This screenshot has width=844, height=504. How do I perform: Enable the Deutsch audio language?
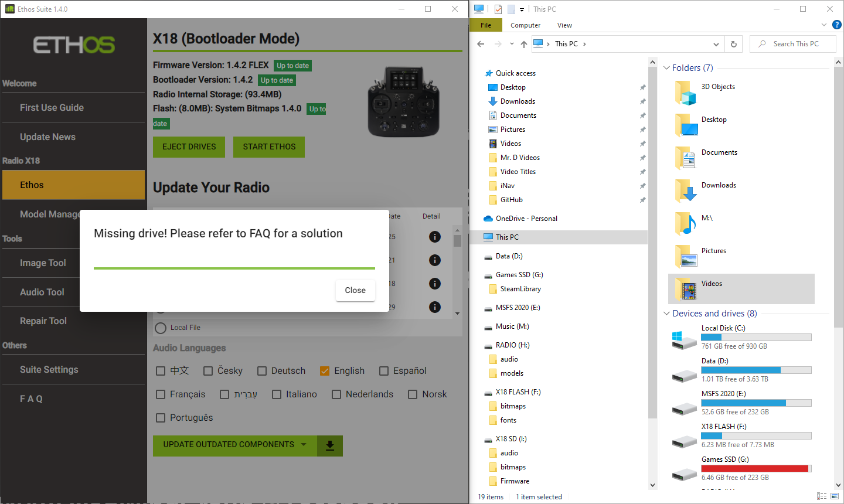[x=261, y=370]
